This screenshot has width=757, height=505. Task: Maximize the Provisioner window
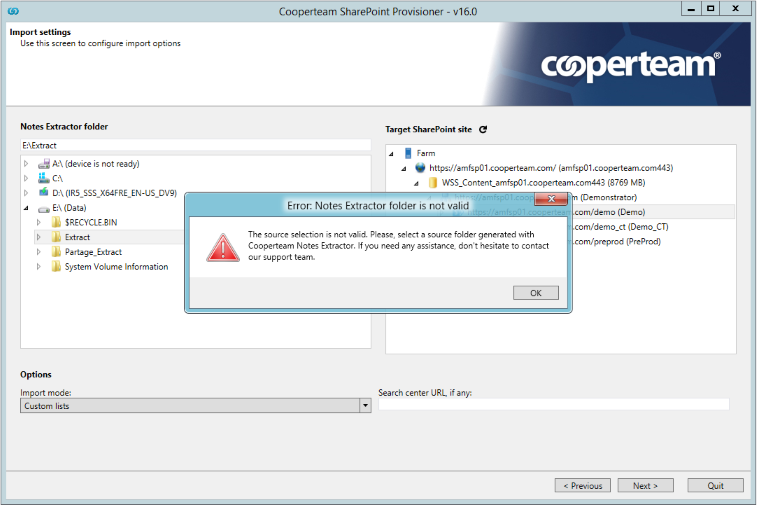coord(710,8)
